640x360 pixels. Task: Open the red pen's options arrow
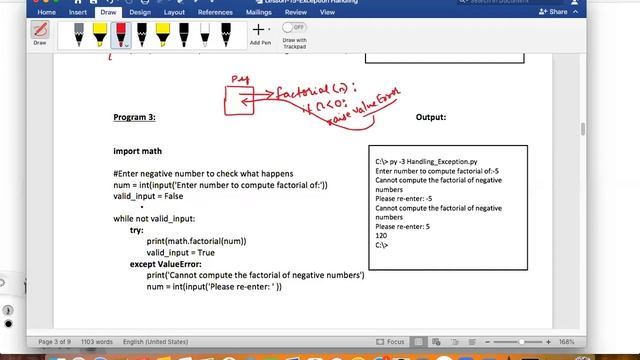coord(127,45)
